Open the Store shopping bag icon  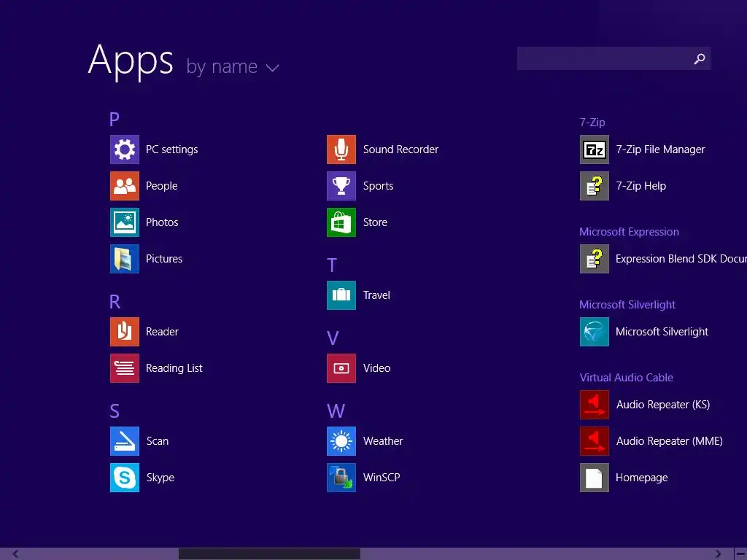click(341, 222)
